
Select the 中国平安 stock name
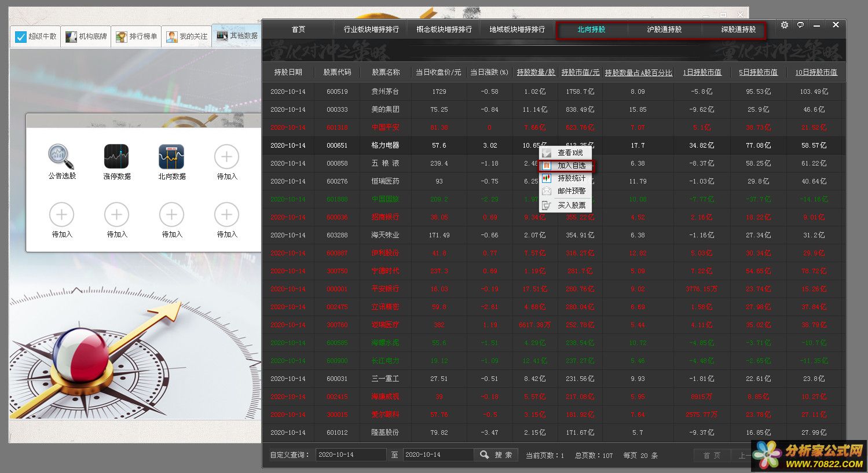385,127
